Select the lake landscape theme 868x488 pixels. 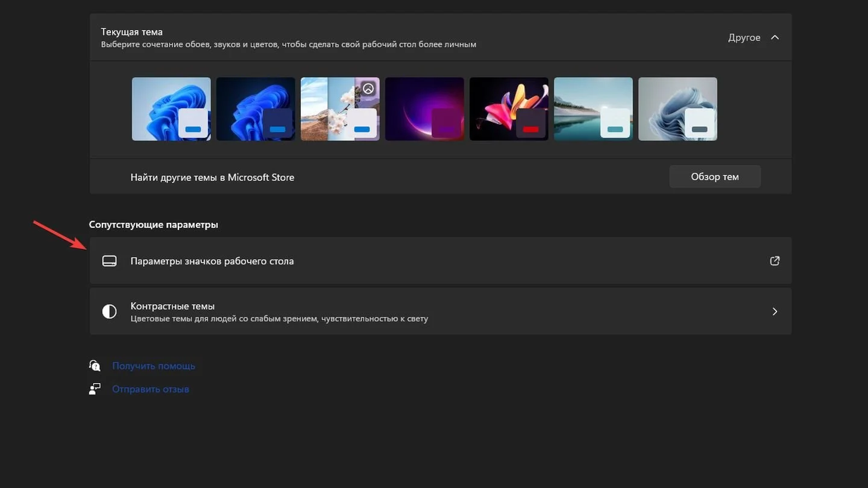(593, 109)
